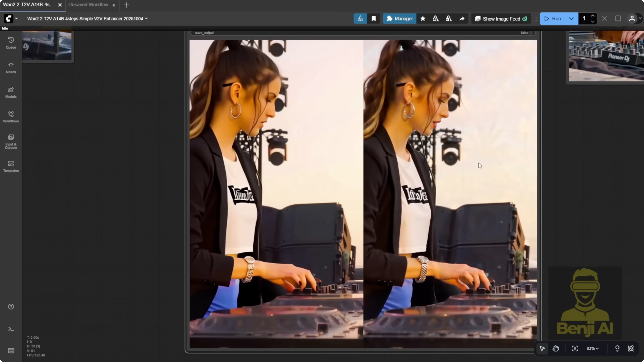Open the Templates panel
The height and width of the screenshot is (362, 644).
(x=11, y=166)
